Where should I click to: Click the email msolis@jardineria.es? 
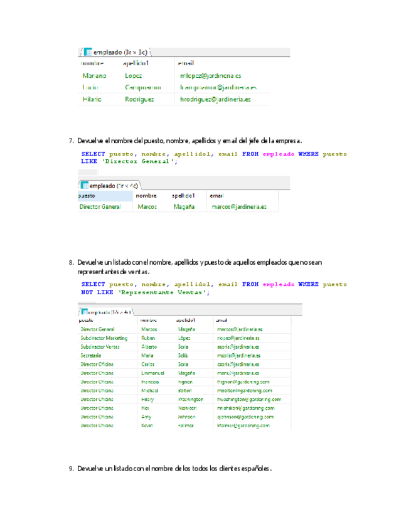238,356
